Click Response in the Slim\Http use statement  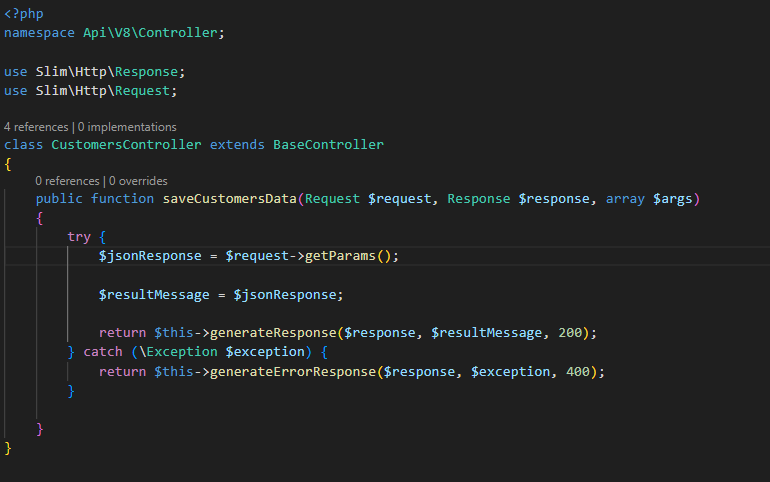pos(146,72)
